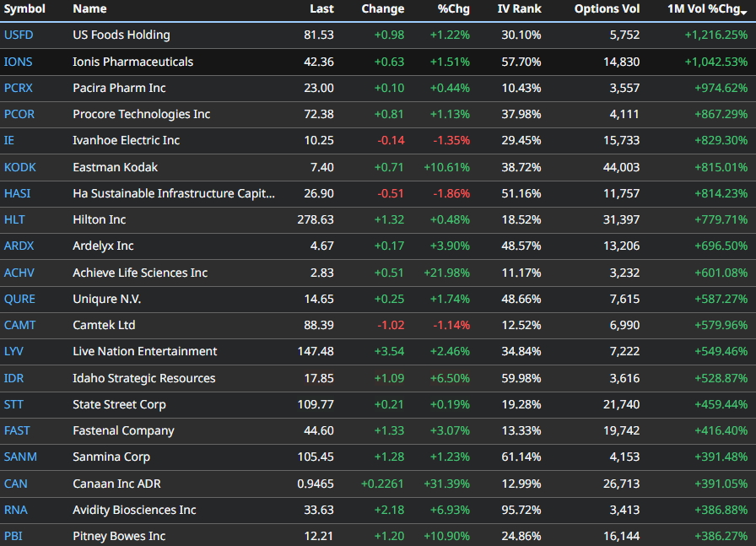This screenshot has width=756, height=546.
Task: Select the Procore Technologies Inc name
Action: [x=141, y=114]
